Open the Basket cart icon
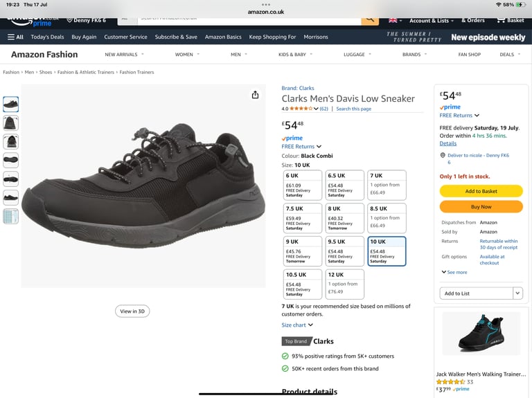Viewport: 532px width, 398px height. [511, 20]
